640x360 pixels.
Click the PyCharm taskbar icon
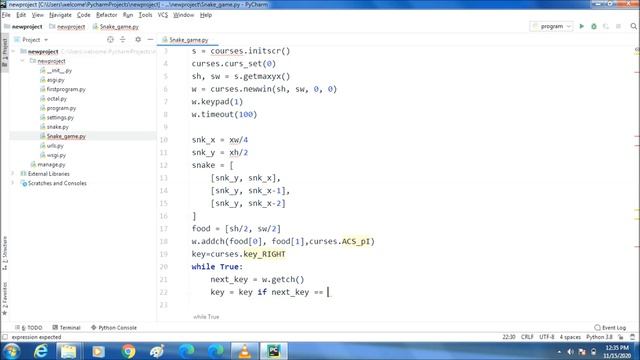point(274,351)
